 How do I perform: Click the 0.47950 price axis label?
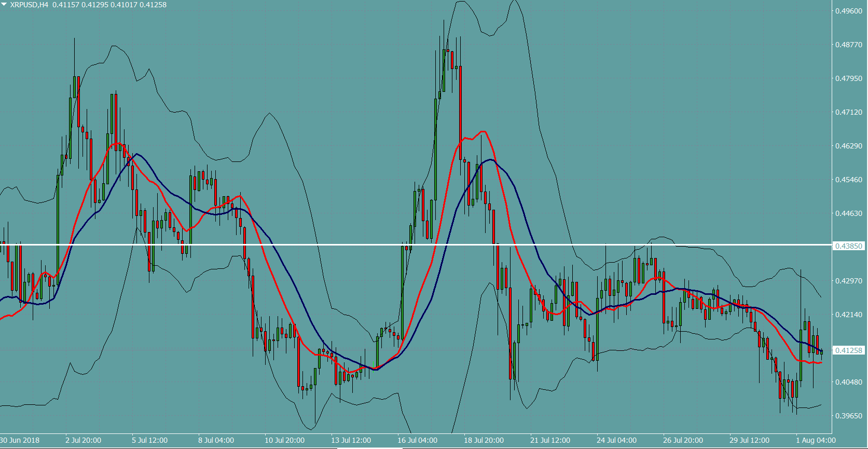tap(849, 78)
